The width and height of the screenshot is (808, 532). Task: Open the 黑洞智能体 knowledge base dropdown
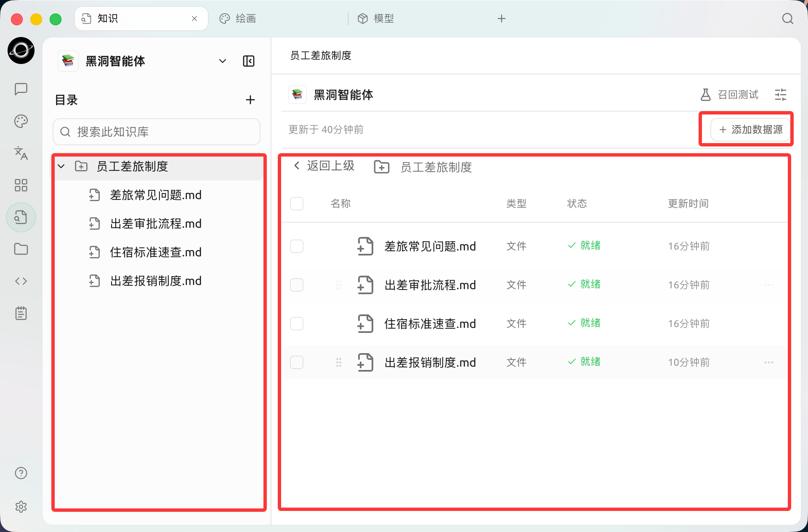(223, 61)
